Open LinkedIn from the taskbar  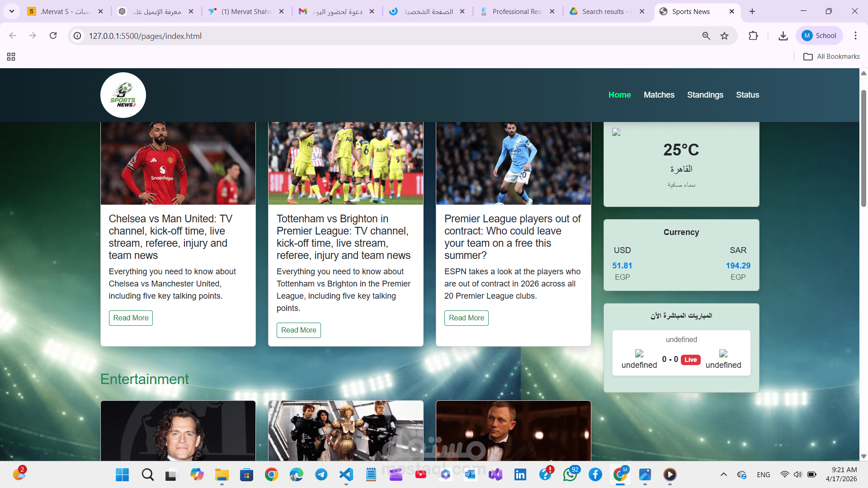pos(520,475)
